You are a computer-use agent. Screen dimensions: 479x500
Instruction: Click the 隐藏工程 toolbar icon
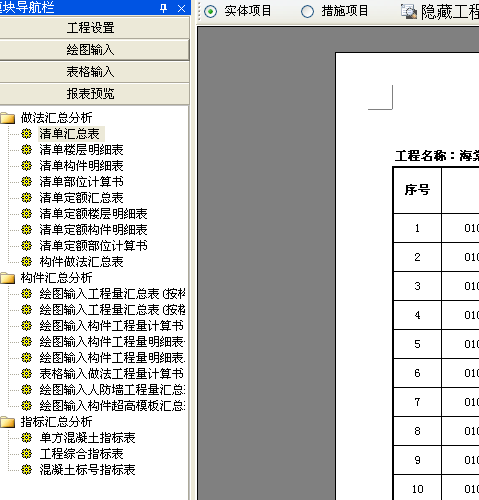(x=408, y=12)
